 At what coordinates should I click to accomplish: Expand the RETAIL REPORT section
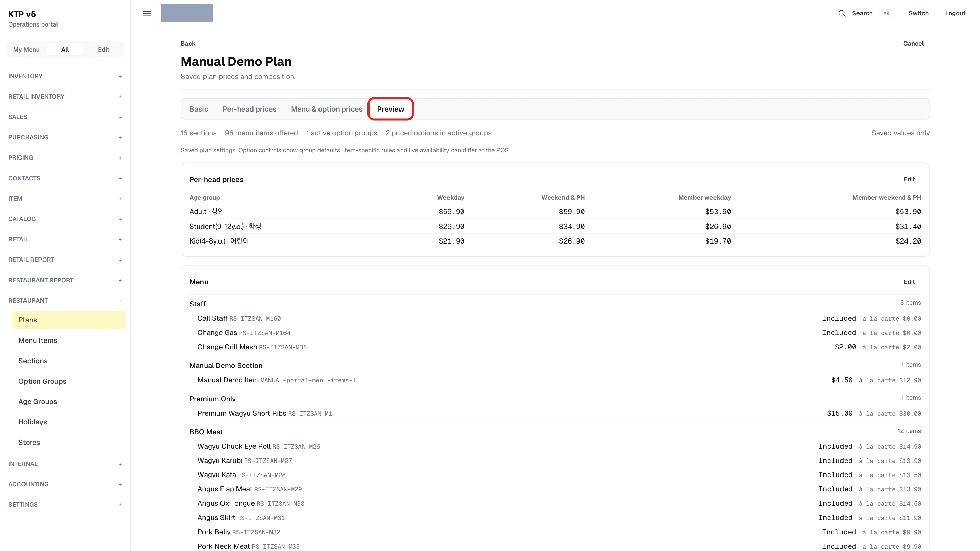[65, 260]
